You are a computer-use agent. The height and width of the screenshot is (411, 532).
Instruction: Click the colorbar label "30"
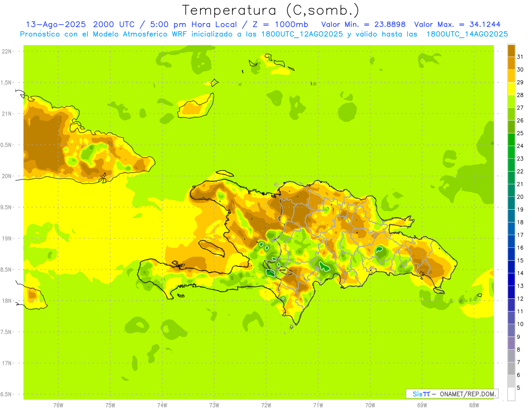point(520,69)
